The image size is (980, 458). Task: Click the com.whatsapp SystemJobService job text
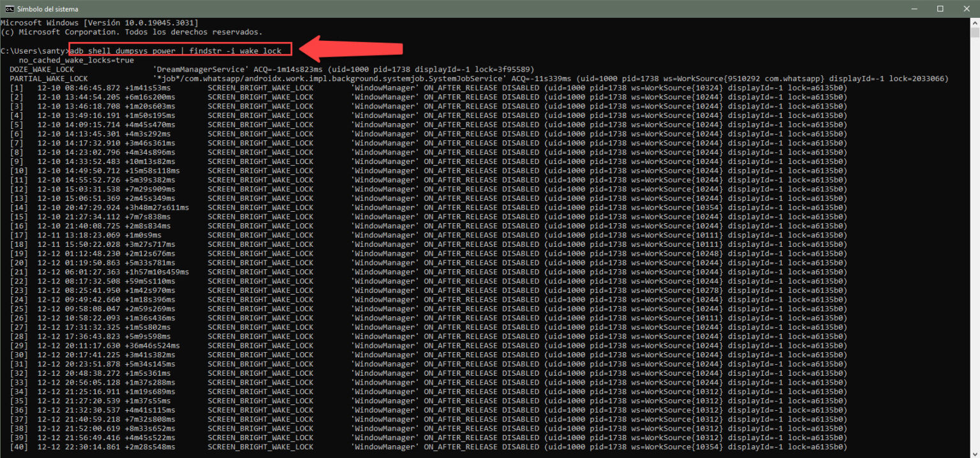pos(325,78)
